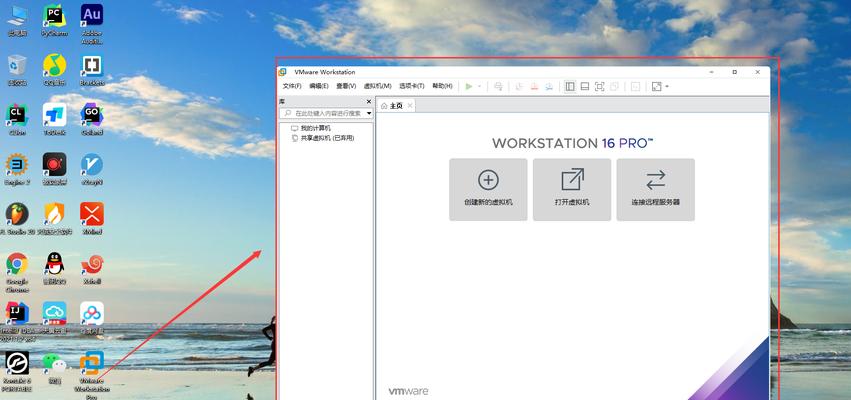Close the library panel

(369, 101)
